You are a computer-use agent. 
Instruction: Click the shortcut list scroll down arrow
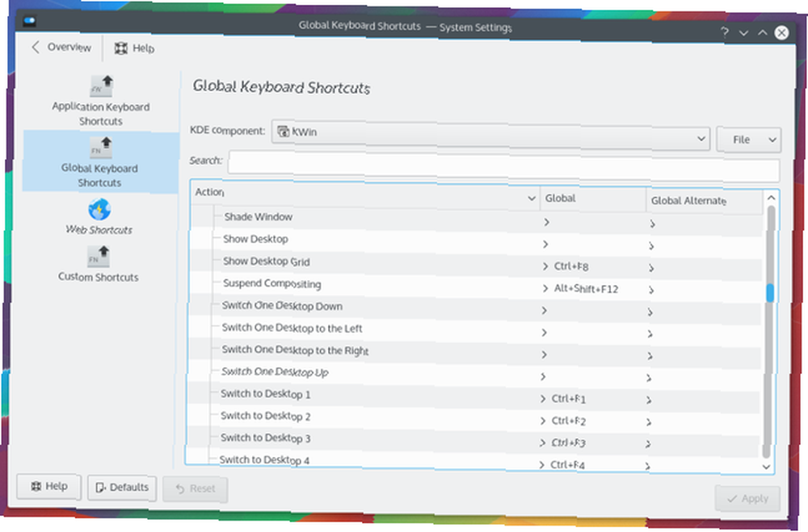[766, 467]
